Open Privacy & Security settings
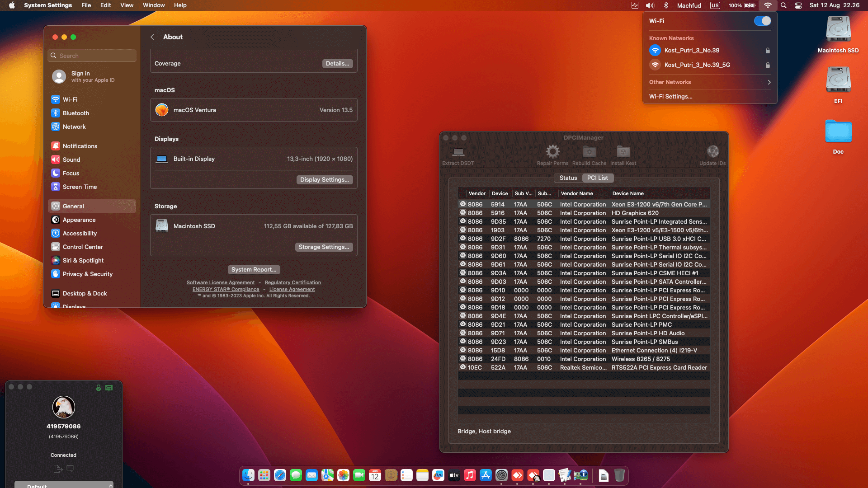This screenshot has width=868, height=488. click(92, 274)
